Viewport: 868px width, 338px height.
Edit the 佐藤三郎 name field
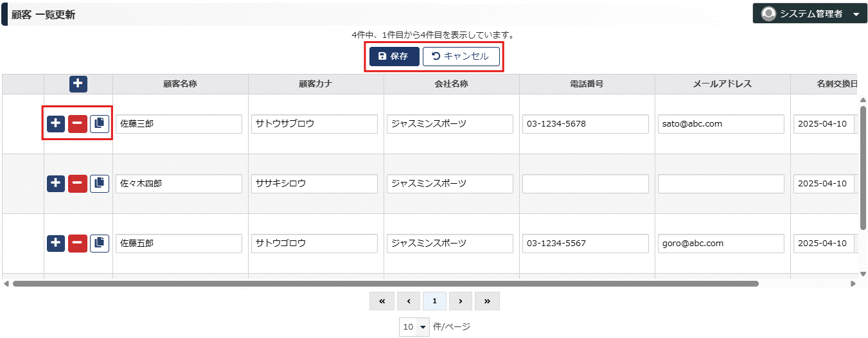coord(179,124)
